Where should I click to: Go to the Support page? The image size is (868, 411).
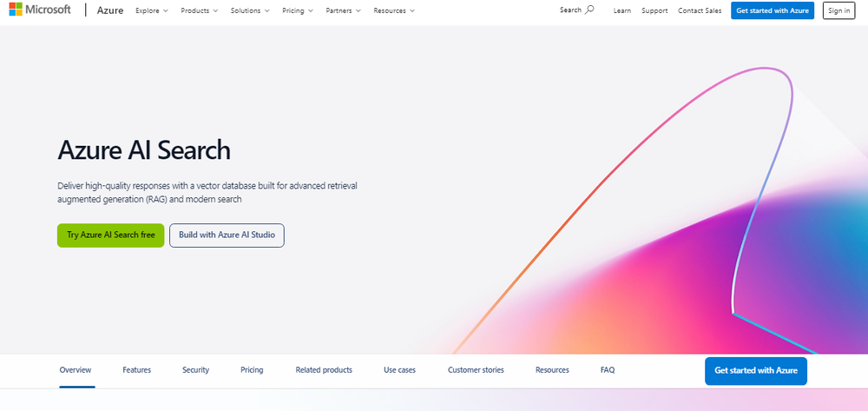[x=654, y=10]
